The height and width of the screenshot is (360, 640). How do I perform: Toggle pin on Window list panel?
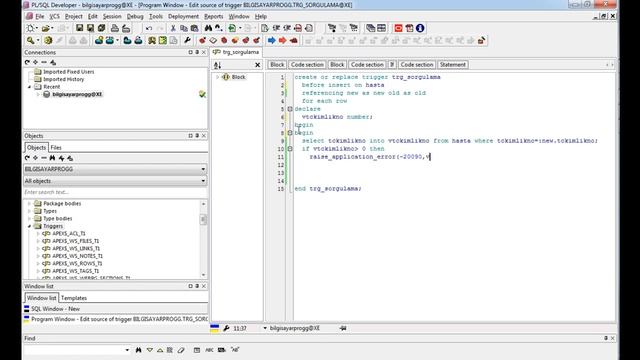pyautogui.click(x=197, y=286)
